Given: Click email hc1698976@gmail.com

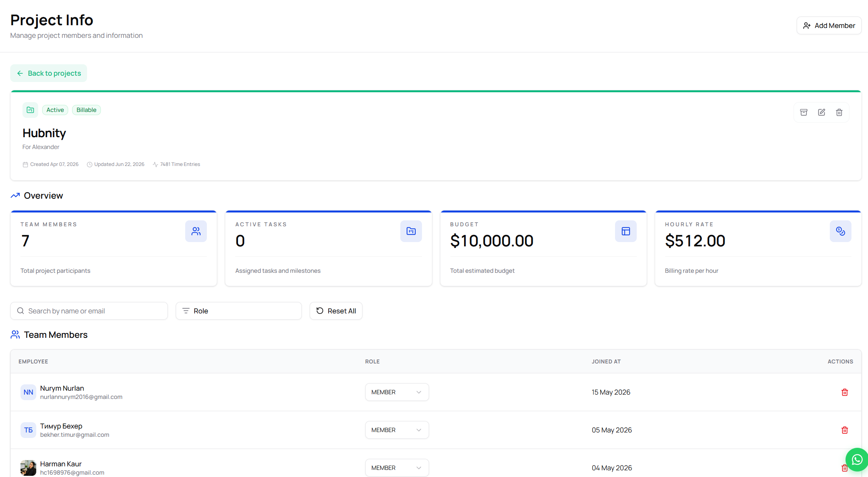Looking at the screenshot, I should tap(72, 473).
